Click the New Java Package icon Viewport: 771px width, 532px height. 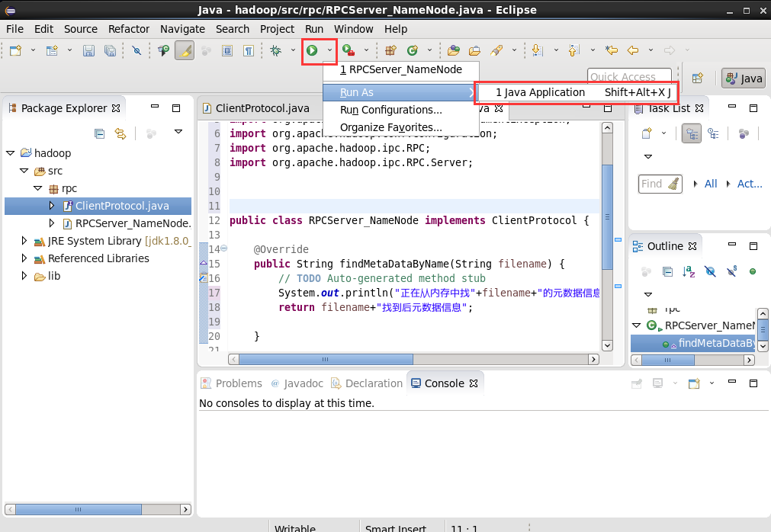[x=391, y=50]
